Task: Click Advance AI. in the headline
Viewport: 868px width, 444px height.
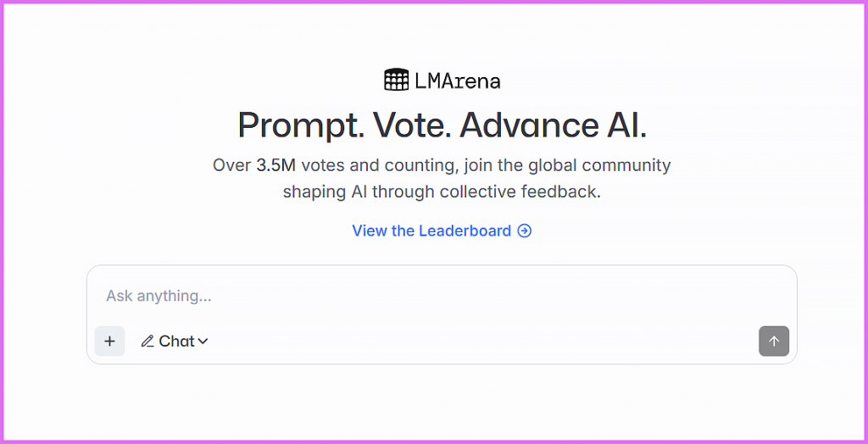Action: pos(553,125)
